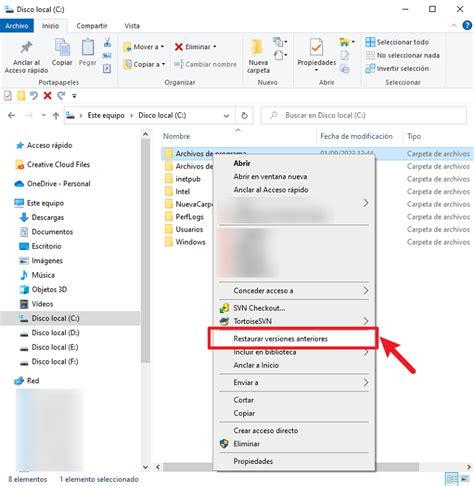Click the Nueva carpeta folder icon

coord(258,48)
